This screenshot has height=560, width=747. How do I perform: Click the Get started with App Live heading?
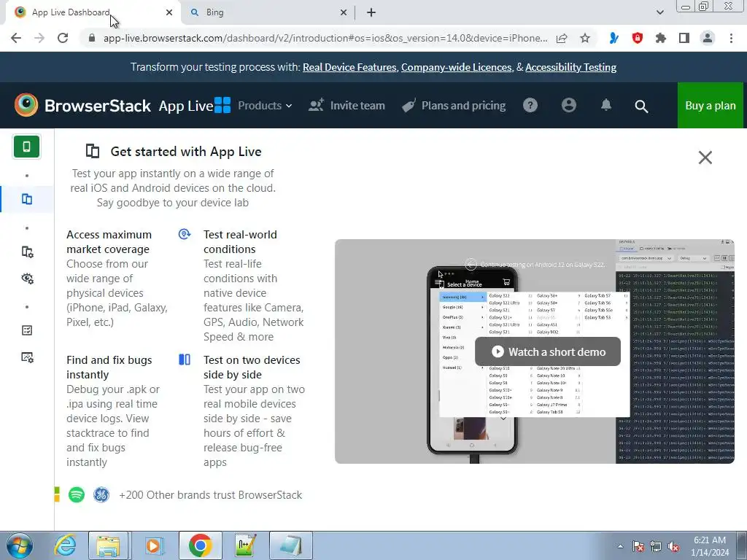click(186, 152)
